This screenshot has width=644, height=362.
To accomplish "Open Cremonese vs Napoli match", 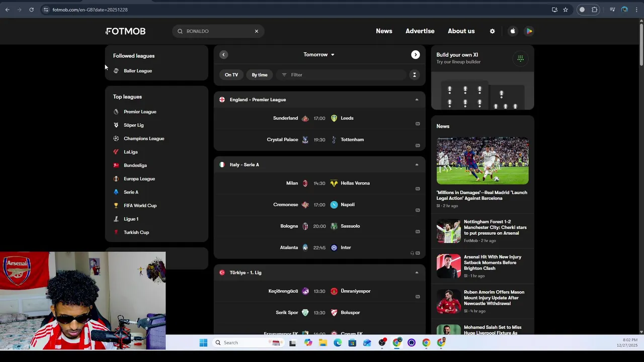I will [x=319, y=205].
